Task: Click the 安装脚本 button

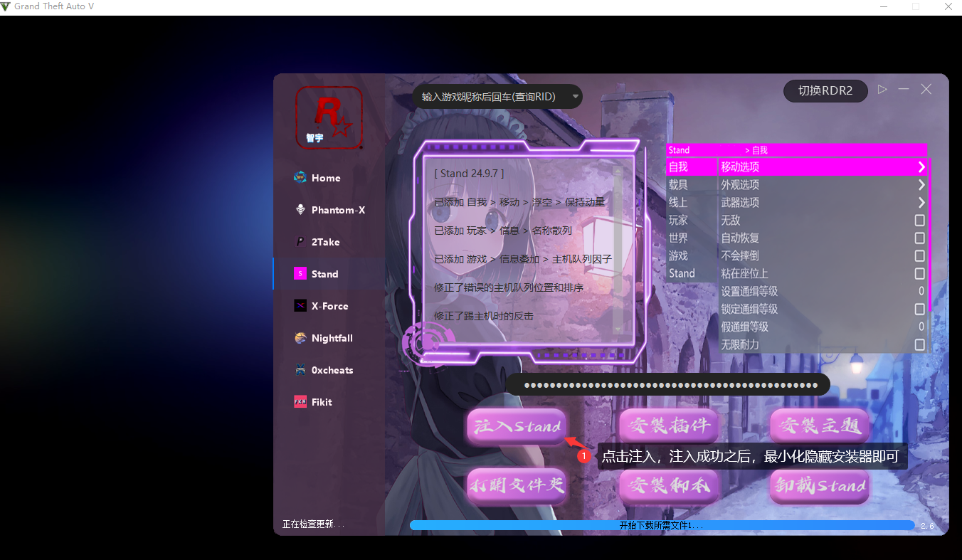Action: tap(668, 486)
